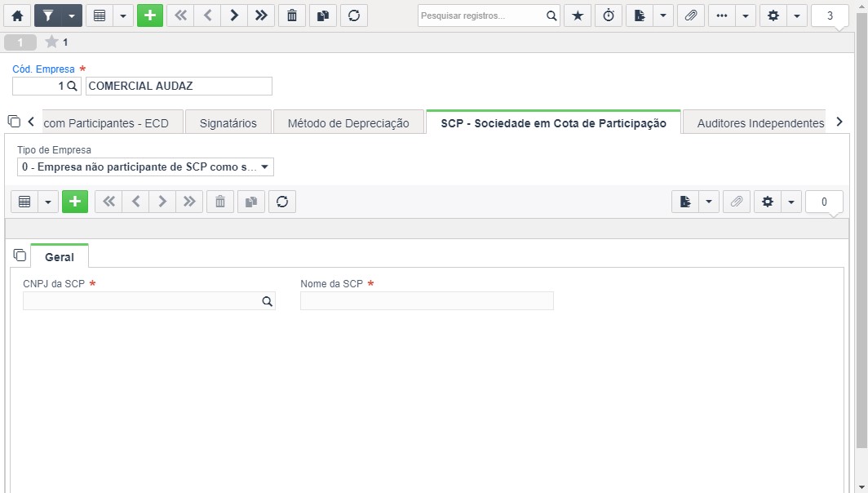Open tab list icon beside Geral tab
Image resolution: width=868 pixels, height=493 pixels.
[20, 255]
